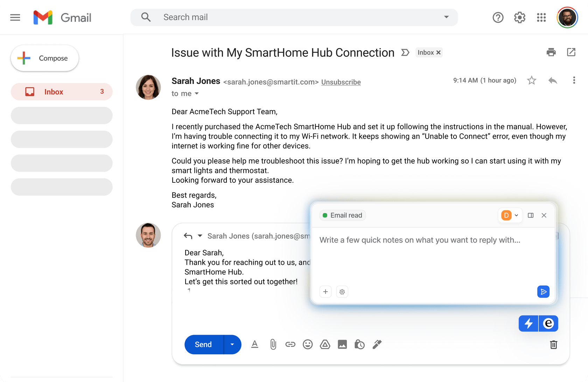
Task: Open popup settings gear icon
Action: pos(342,292)
